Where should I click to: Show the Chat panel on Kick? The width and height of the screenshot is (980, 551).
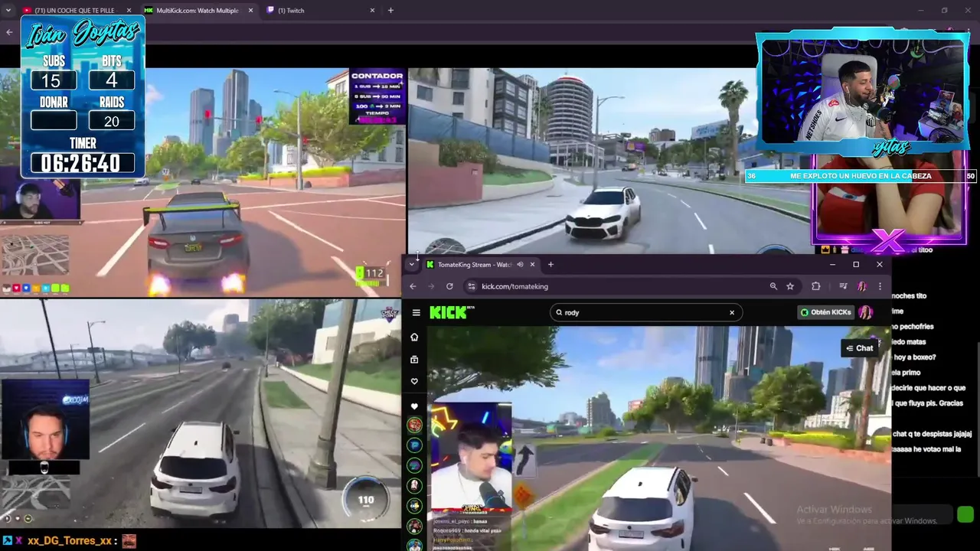coord(860,348)
